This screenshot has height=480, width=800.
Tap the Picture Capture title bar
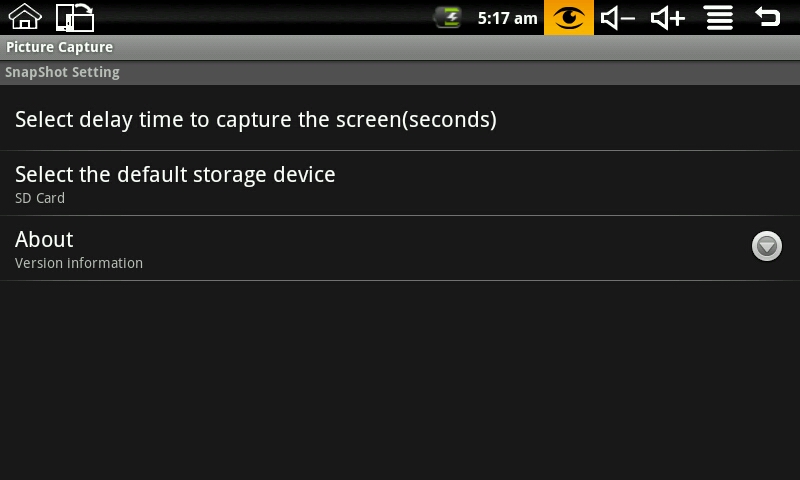click(x=59, y=47)
